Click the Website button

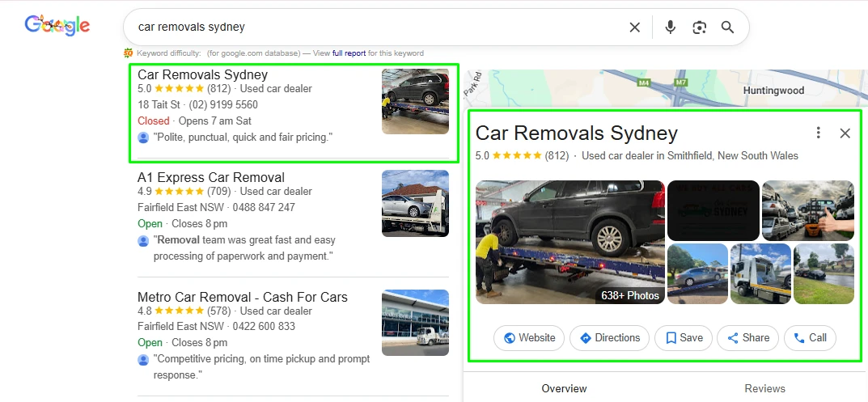pos(529,338)
